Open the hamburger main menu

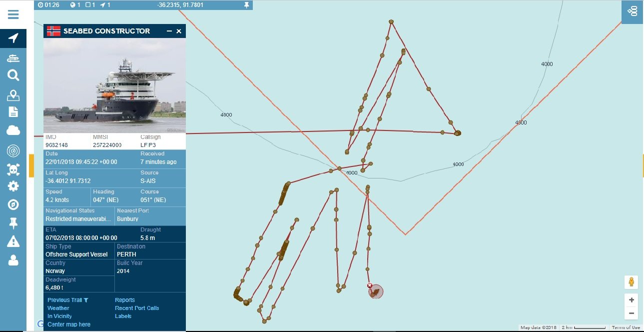(13, 14)
